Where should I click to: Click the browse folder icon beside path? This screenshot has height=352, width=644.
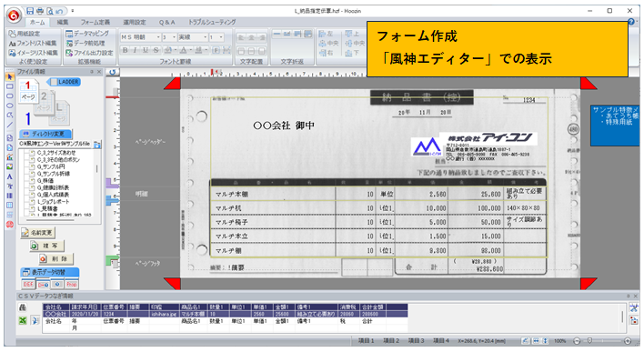[x=97, y=145]
